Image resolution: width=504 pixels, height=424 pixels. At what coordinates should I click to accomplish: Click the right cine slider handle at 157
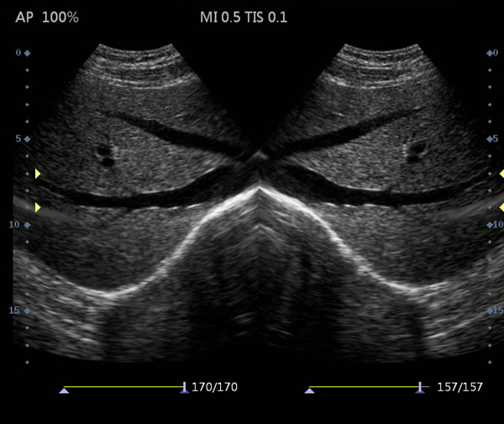pos(420,388)
